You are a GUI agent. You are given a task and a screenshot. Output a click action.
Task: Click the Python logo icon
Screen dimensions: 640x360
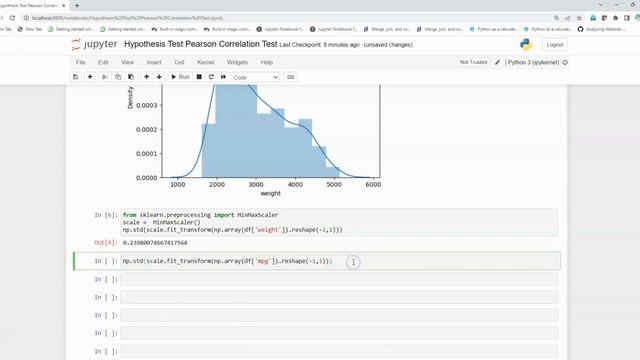click(526, 44)
